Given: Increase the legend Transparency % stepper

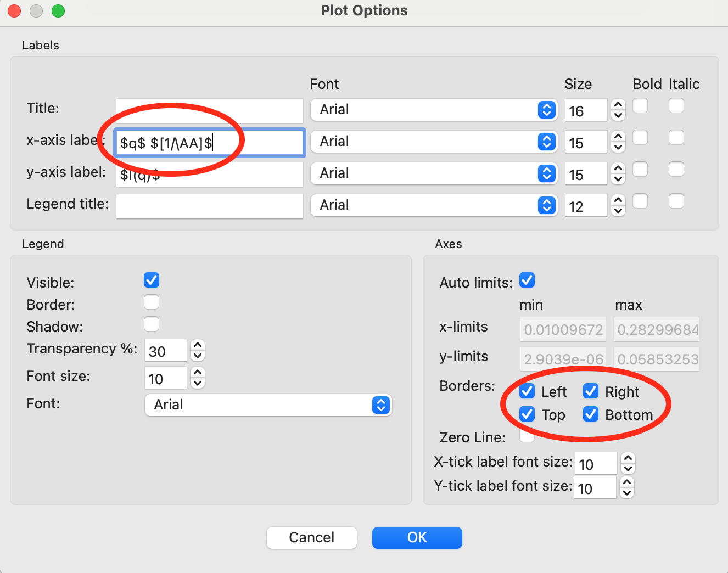Looking at the screenshot, I should point(198,345).
